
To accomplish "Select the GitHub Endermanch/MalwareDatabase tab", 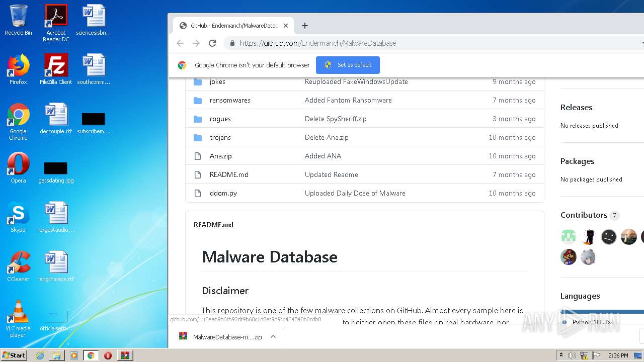I will tap(233, 26).
